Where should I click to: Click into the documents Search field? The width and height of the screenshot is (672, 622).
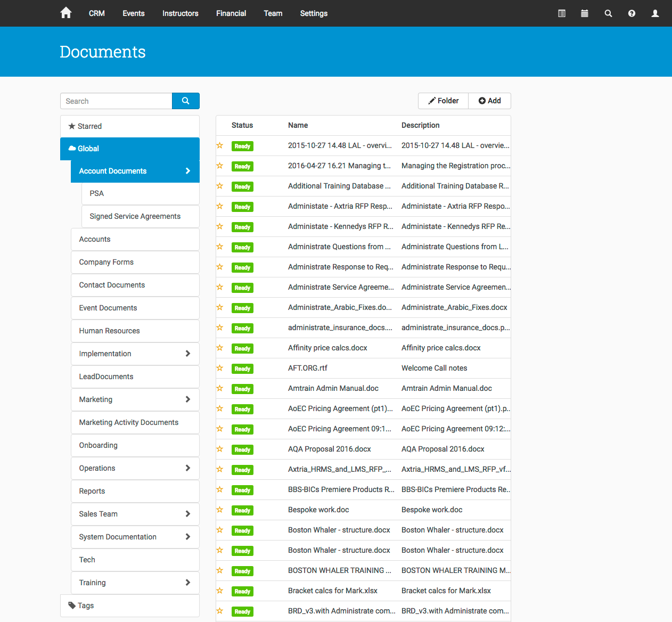coord(116,101)
